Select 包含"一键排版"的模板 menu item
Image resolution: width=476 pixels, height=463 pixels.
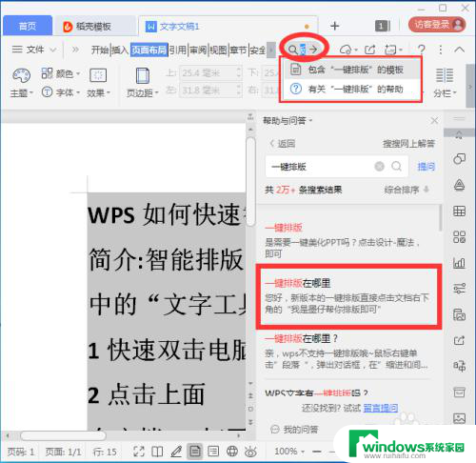[x=352, y=70]
